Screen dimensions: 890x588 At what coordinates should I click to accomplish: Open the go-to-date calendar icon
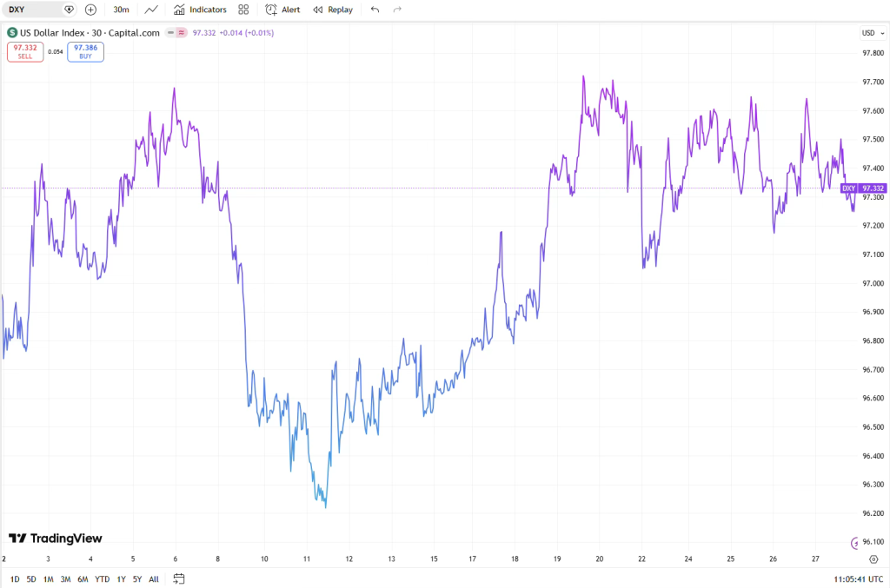pyautogui.click(x=179, y=578)
